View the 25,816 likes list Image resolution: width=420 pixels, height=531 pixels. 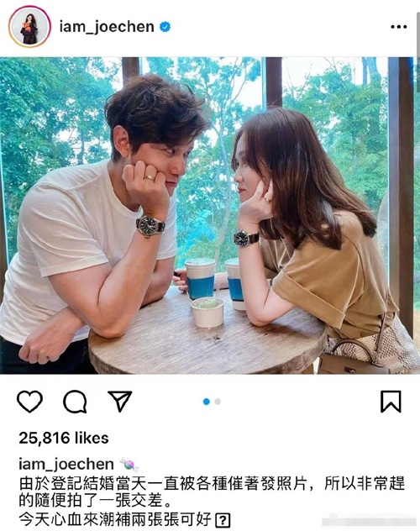coord(64,438)
